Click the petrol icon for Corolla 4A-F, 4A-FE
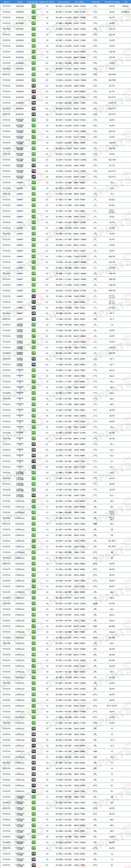Image resolution: width=131 pixels, height=868 pixels. click(x=34, y=706)
